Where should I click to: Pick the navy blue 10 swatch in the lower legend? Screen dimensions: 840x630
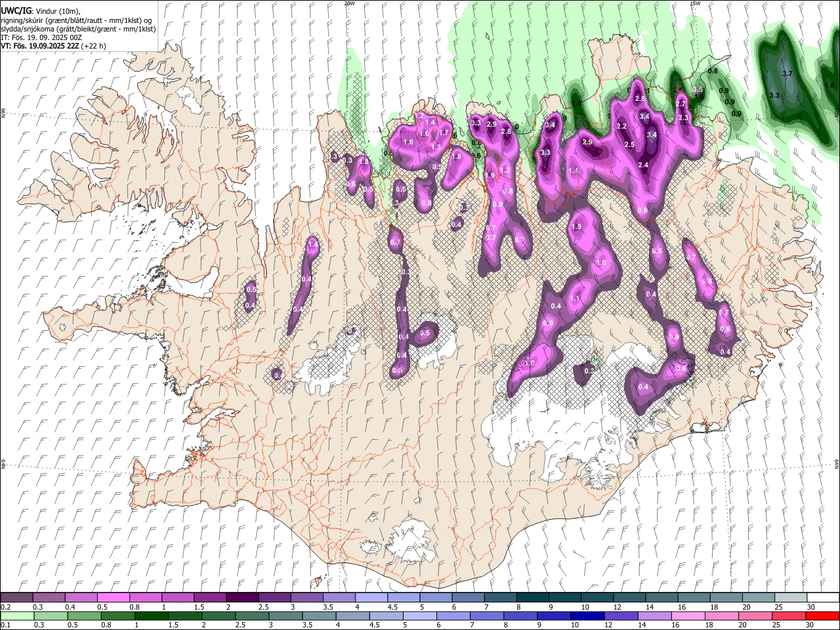587,616
